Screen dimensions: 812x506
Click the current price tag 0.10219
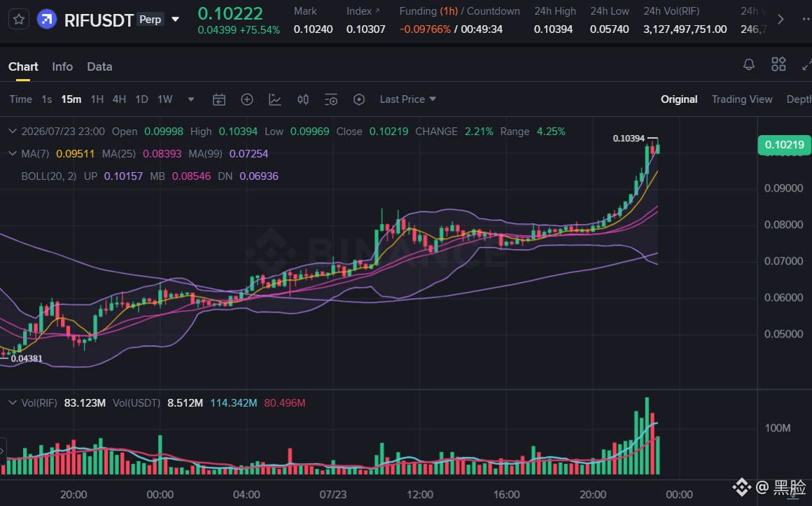click(784, 145)
